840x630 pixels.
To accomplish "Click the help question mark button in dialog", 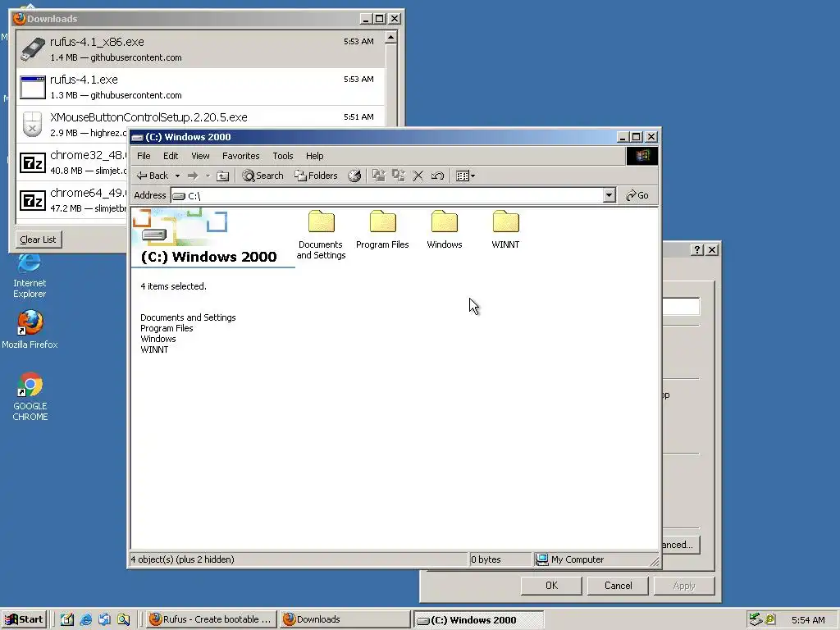I will pyautogui.click(x=697, y=249).
